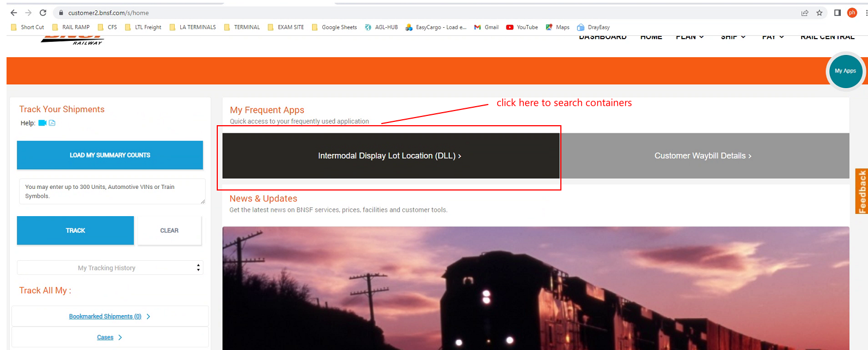This screenshot has width=868, height=350.
Task: Open the round My Apps button
Action: (x=845, y=71)
